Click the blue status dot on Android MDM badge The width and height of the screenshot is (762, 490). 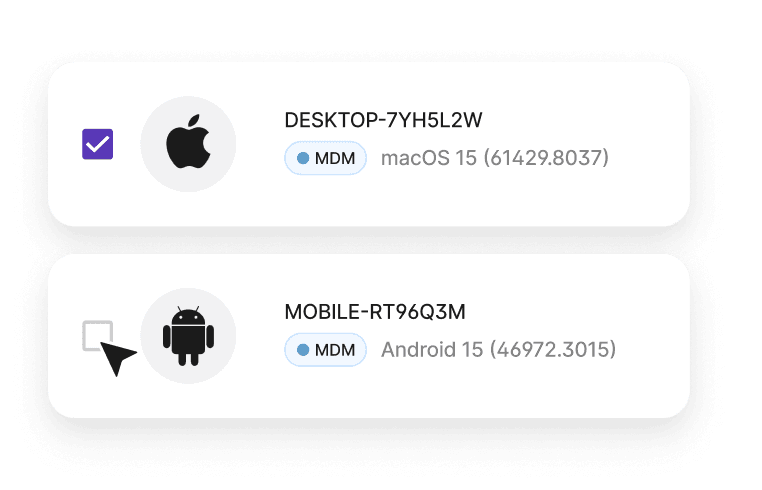tap(303, 350)
